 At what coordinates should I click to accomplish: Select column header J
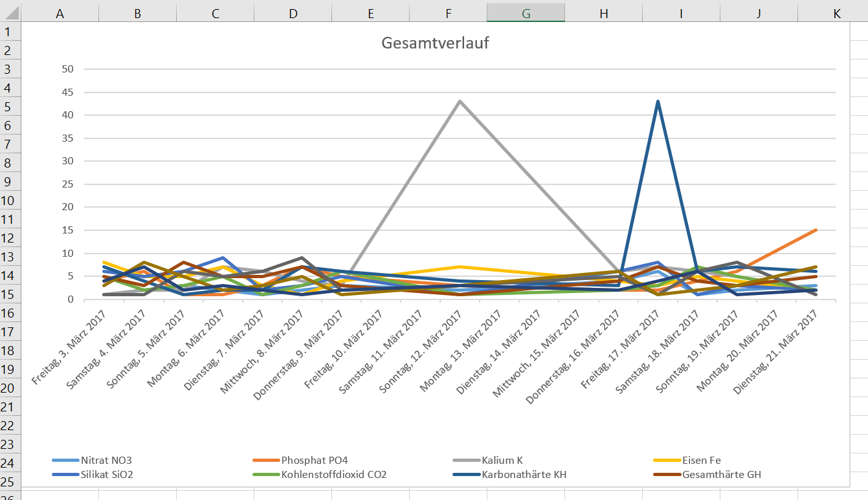pyautogui.click(x=759, y=12)
